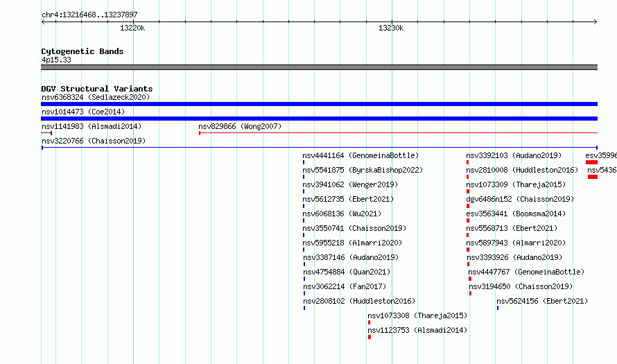
Task: Select the blue nsv1014473 Coe2014 bar
Action: tap(319, 119)
